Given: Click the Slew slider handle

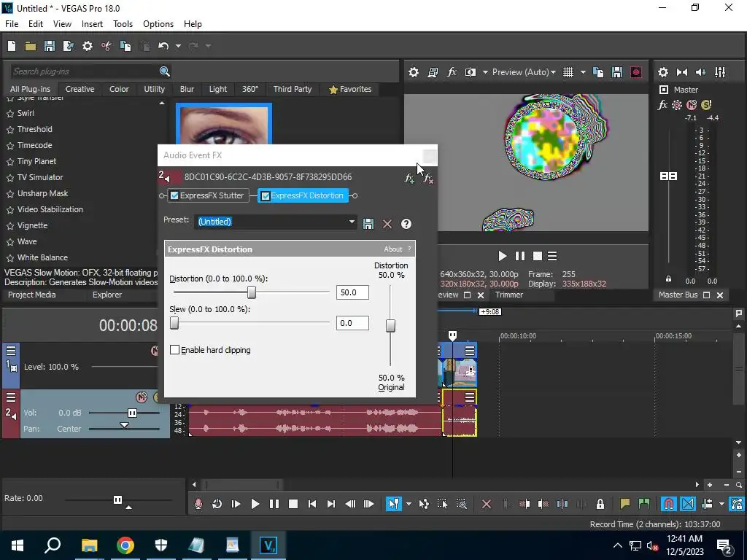Looking at the screenshot, I should pyautogui.click(x=174, y=323).
